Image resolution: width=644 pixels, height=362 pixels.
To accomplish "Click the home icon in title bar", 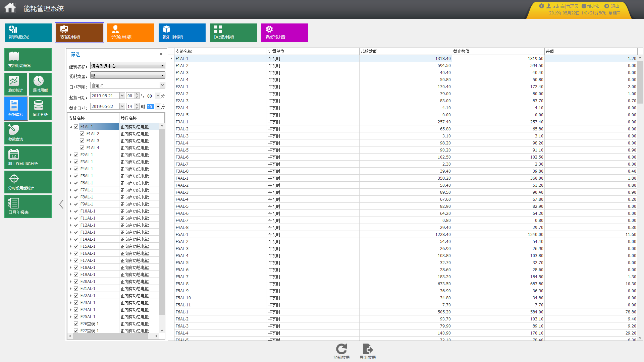I will 10,8.
